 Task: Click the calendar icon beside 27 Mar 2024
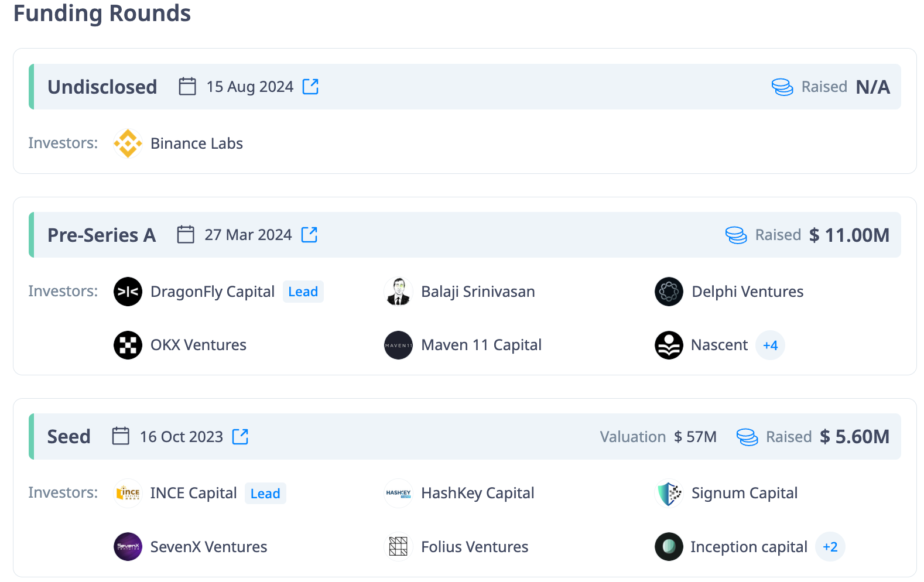186,235
